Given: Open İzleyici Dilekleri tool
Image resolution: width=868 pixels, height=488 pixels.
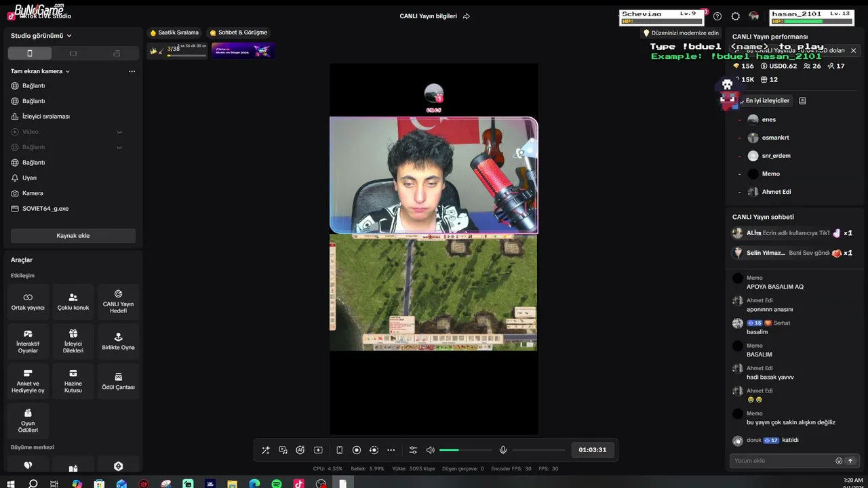Looking at the screenshot, I should [x=73, y=342].
